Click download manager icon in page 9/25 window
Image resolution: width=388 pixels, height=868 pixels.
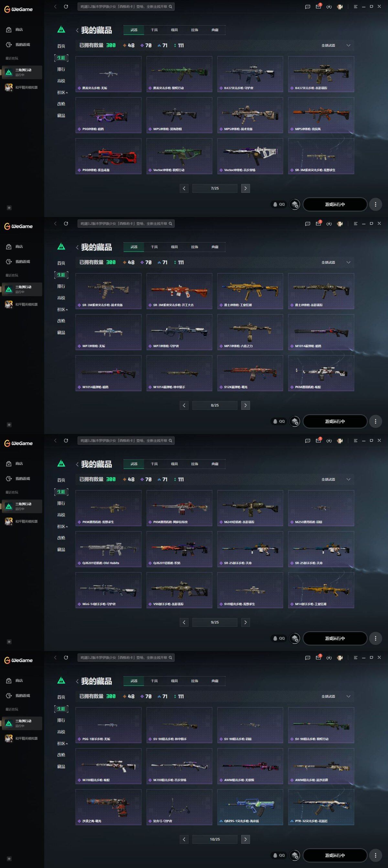coord(329,440)
